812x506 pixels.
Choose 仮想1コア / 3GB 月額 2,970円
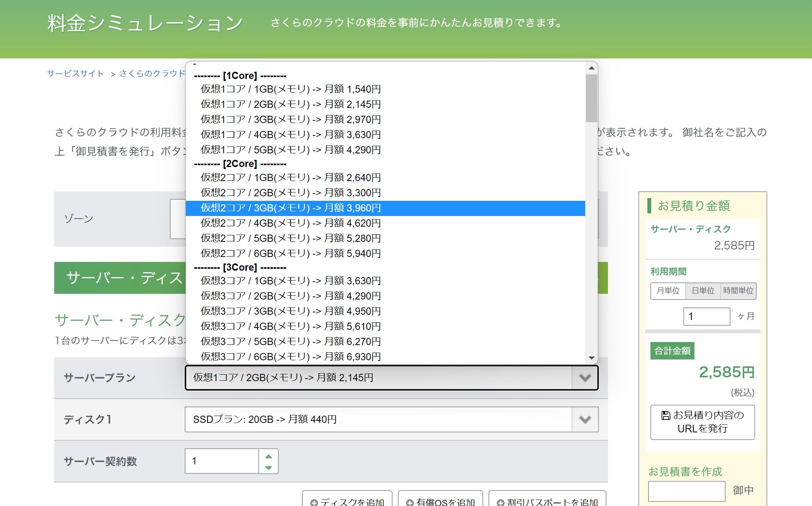point(385,120)
